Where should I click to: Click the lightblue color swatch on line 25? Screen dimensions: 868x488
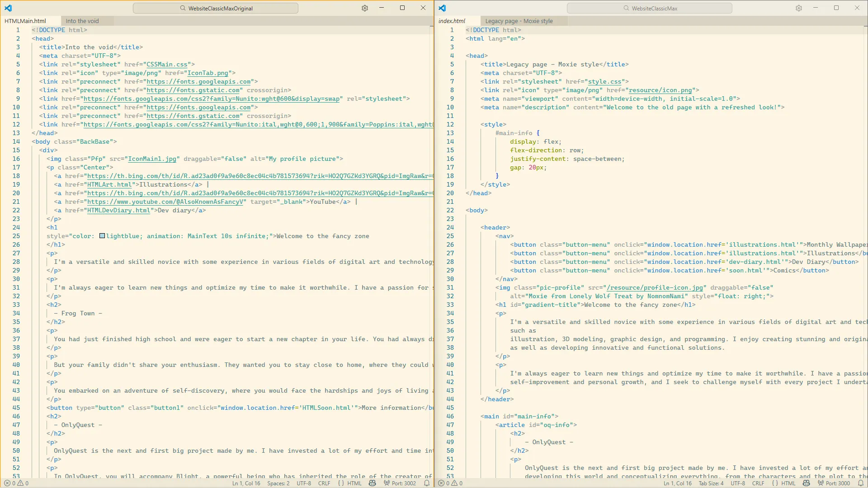[102, 236]
